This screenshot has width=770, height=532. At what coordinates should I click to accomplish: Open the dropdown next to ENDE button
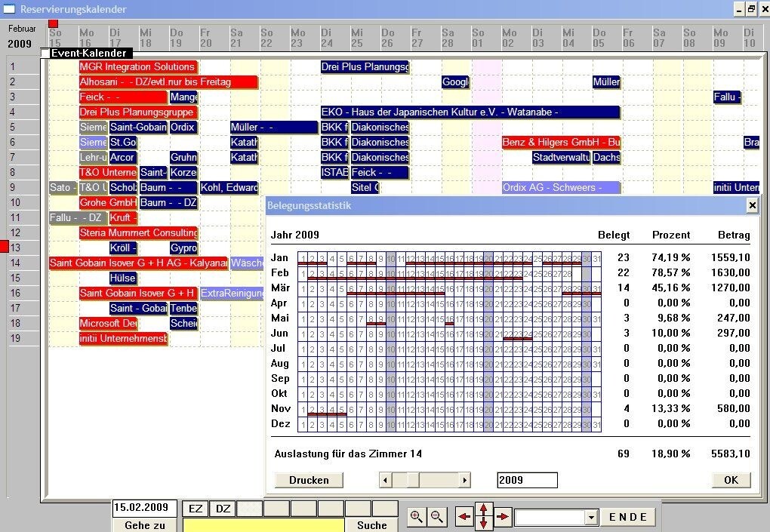click(591, 517)
